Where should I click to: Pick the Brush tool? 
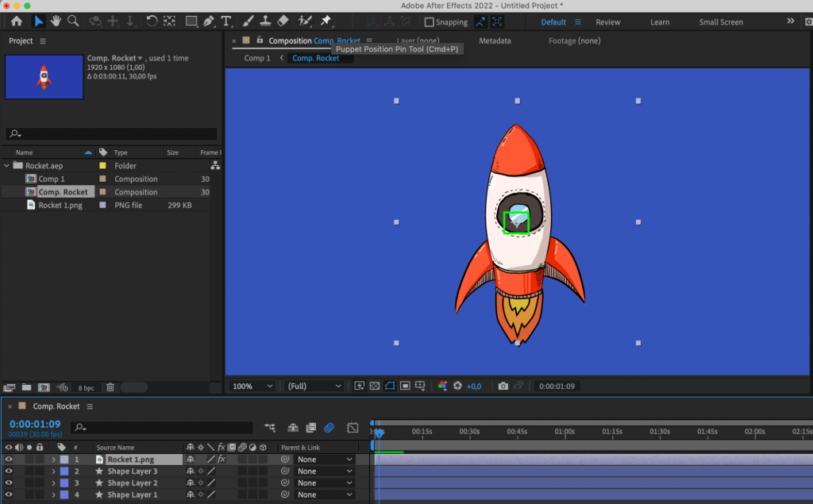click(247, 21)
